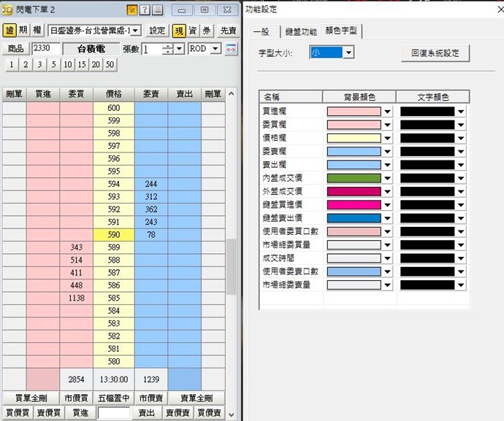504x421 pixels.
Task: Open help via the question mark icon
Action: click(145, 9)
